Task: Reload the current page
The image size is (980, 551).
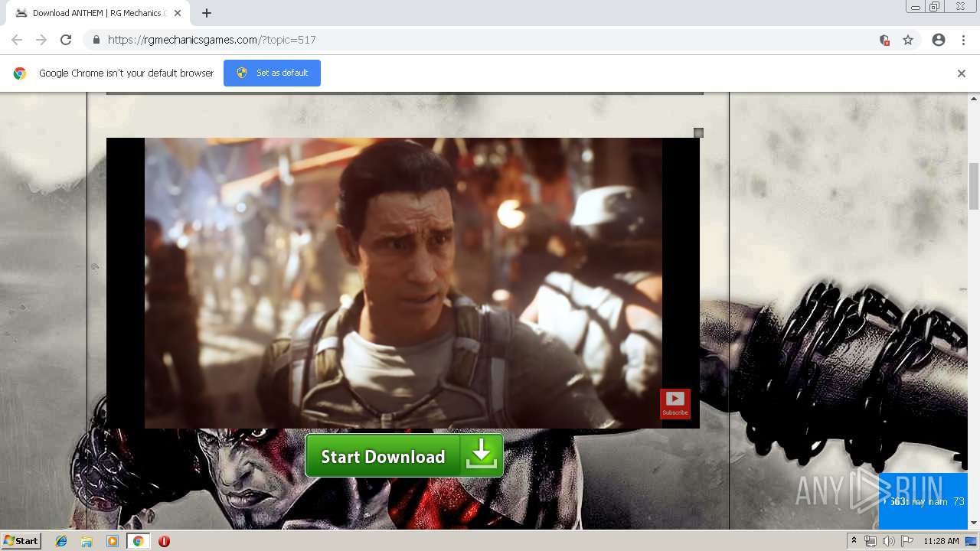Action: (x=66, y=40)
